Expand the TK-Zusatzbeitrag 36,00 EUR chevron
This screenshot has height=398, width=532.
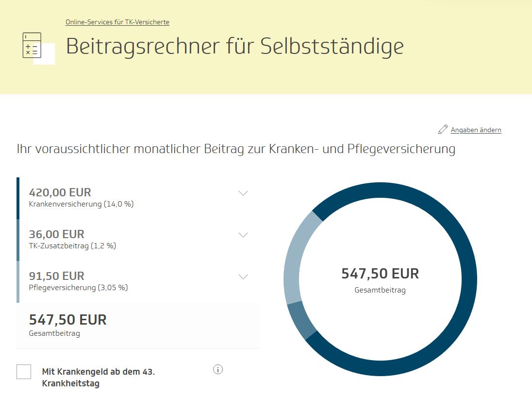(x=243, y=235)
